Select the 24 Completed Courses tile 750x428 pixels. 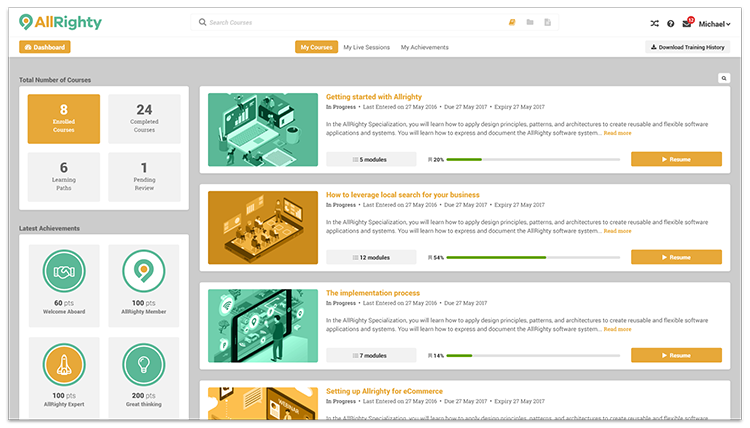tap(144, 116)
